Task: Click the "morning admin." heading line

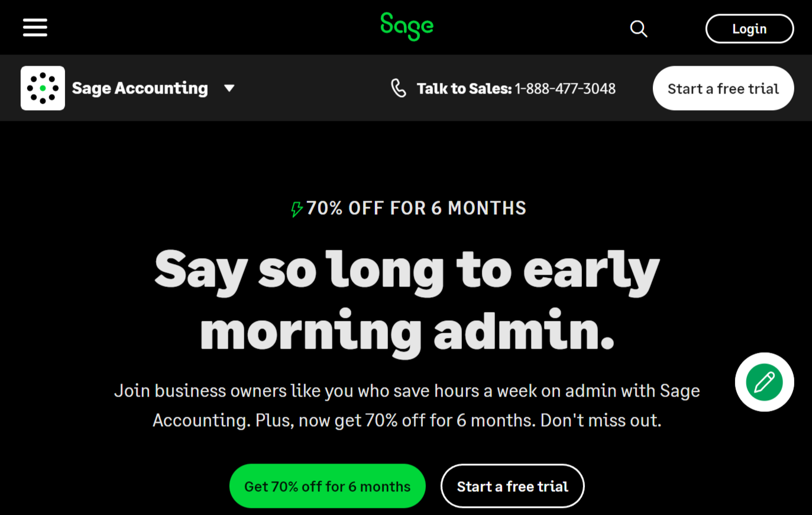Action: (x=407, y=330)
